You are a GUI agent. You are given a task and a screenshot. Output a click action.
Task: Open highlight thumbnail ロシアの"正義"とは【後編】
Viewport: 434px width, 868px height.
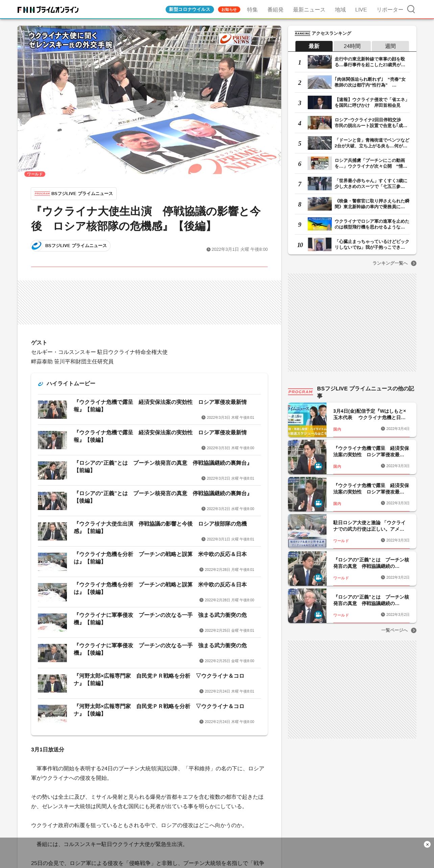pos(52,501)
